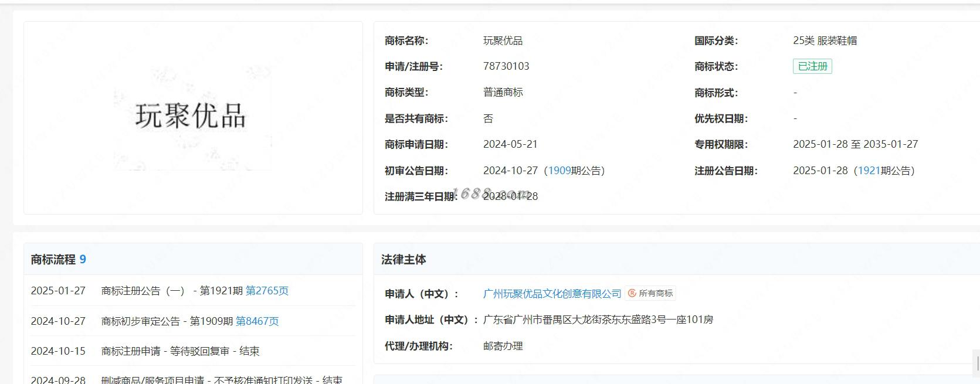Click the registered-trademark icon beside 所有商标
The image size is (980, 384).
[x=632, y=293]
